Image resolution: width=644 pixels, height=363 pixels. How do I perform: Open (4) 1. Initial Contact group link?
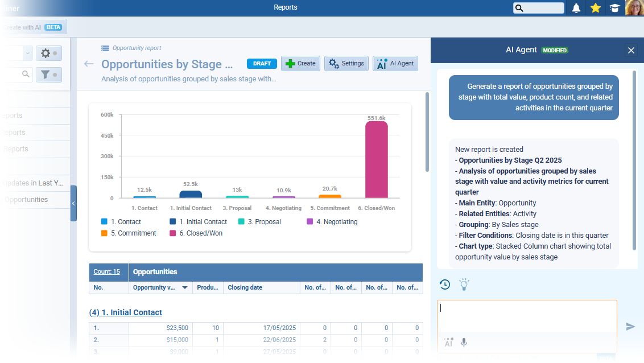pos(126,312)
